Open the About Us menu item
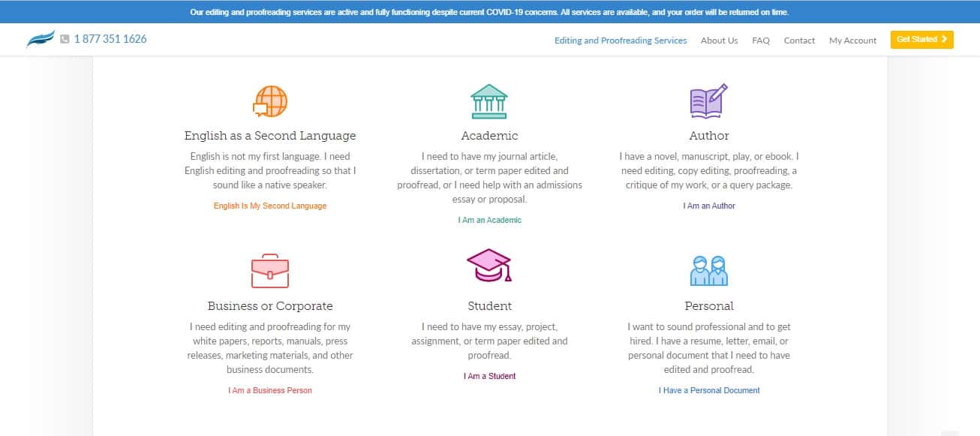The width and height of the screenshot is (980, 436). [719, 41]
